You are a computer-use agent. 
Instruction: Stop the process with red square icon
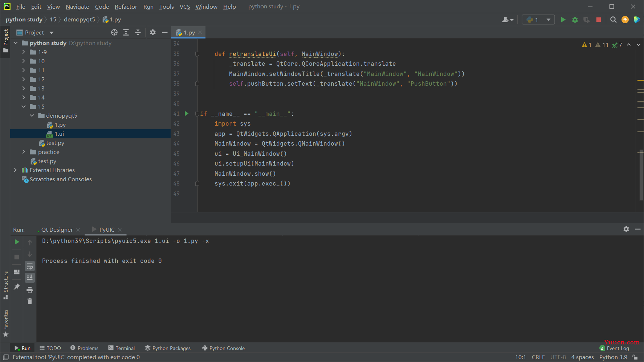(599, 20)
